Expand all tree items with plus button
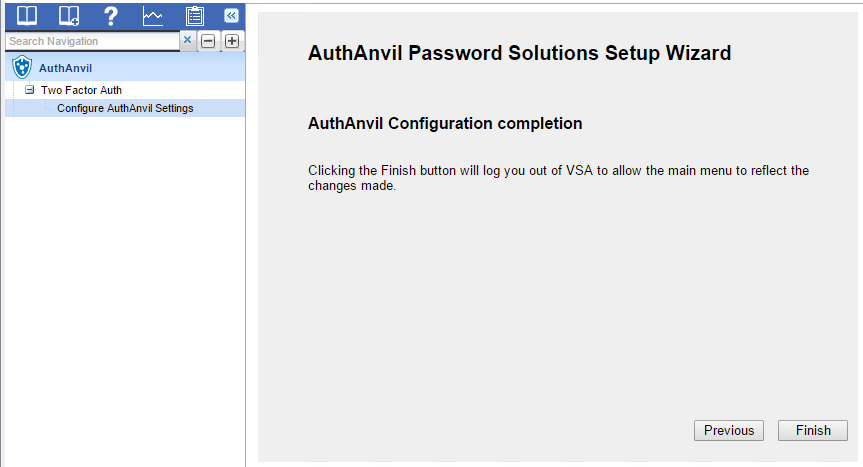Screen dimensions: 863x467 coord(232,41)
